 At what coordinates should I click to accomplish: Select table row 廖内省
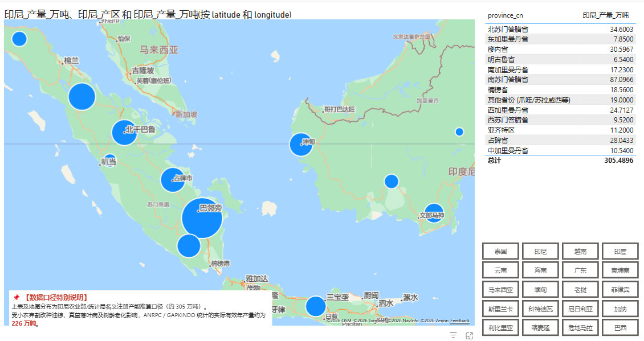tap(560, 49)
